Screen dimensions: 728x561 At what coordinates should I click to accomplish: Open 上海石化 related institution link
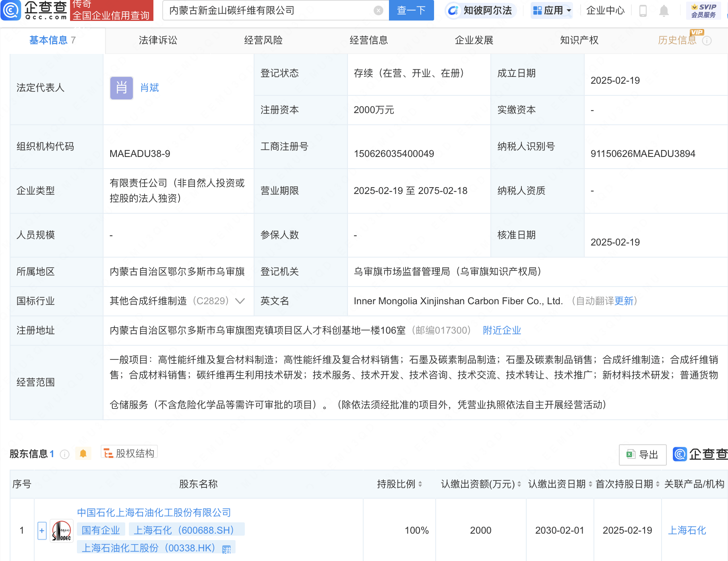tap(687, 530)
